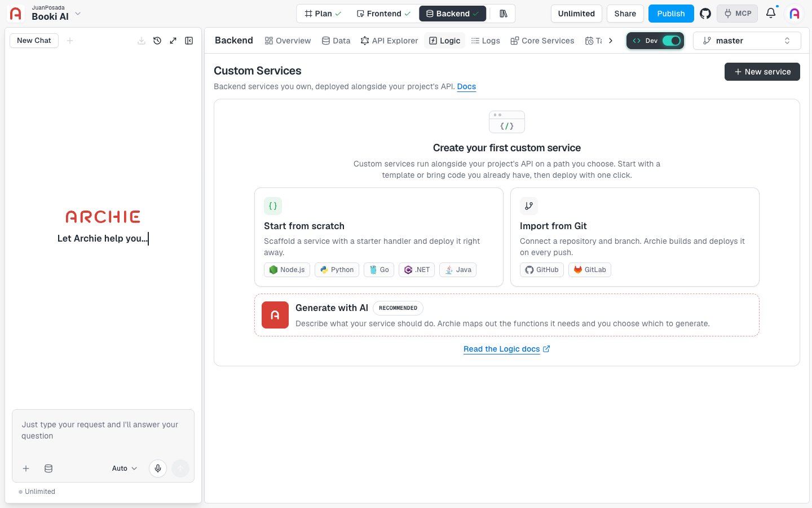Click the MCP plug button

point(738,14)
